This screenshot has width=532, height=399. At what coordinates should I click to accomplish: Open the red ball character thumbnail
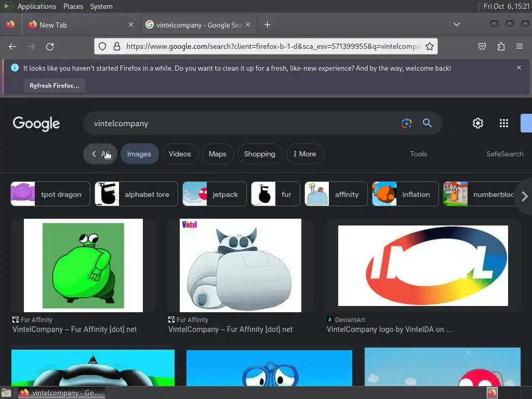(443, 367)
